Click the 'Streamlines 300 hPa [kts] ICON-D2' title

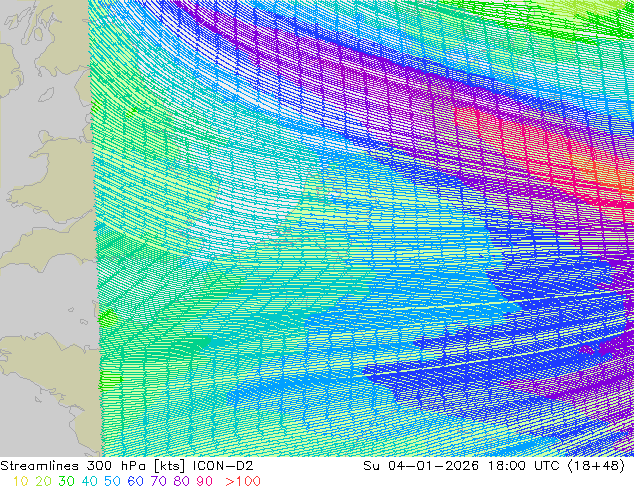127,466
